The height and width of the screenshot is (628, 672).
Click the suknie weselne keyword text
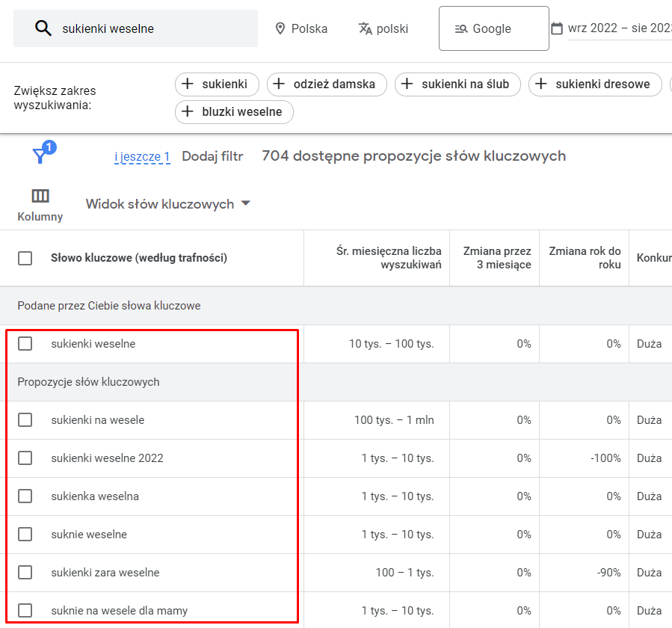tap(89, 535)
